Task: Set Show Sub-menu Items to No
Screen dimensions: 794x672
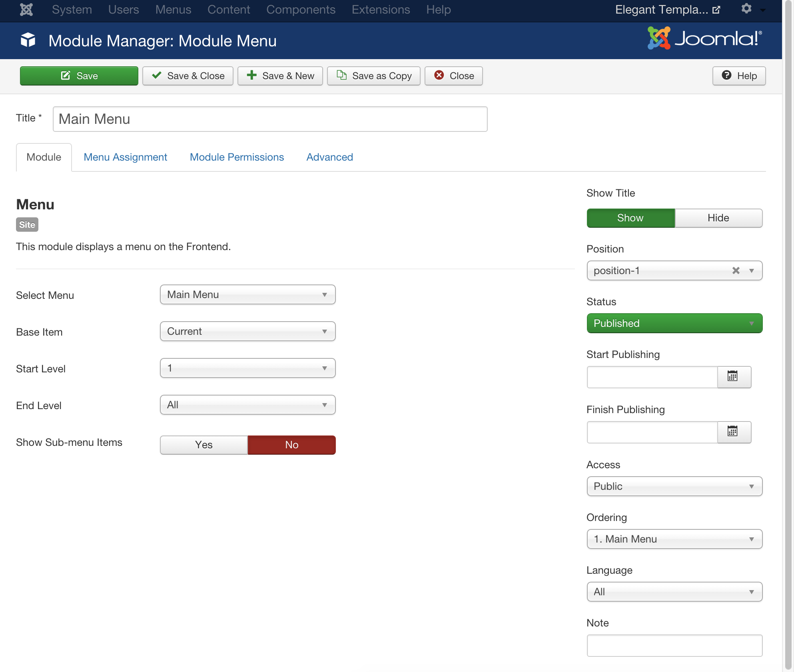Action: click(292, 445)
